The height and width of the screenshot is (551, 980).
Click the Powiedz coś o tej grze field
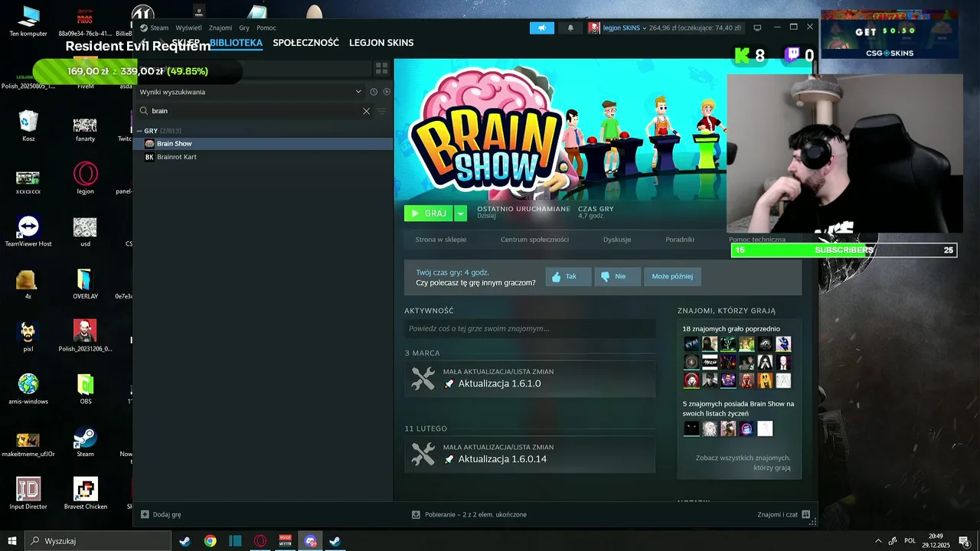click(x=530, y=328)
